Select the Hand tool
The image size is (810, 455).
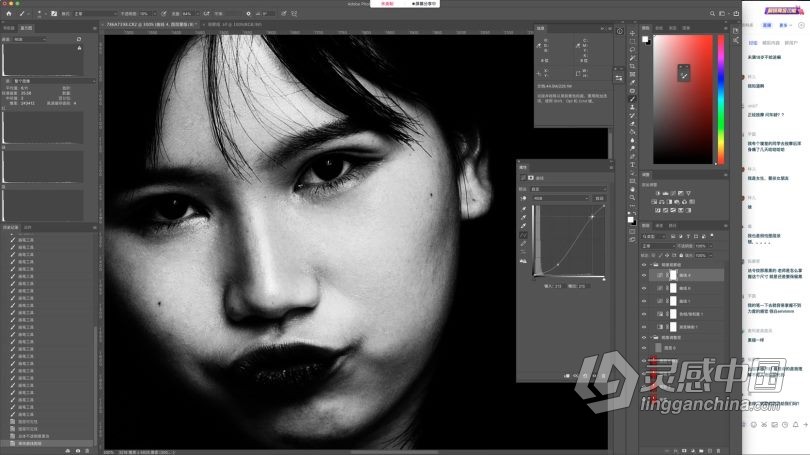tap(632, 190)
